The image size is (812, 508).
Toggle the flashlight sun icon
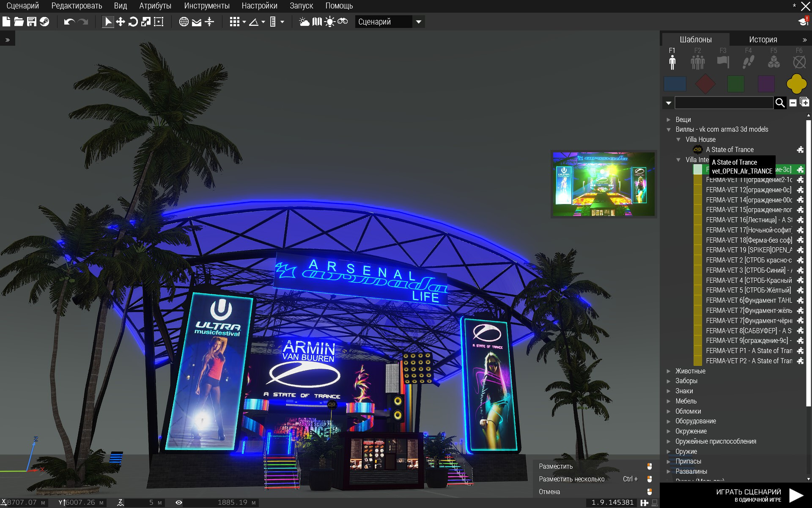click(x=329, y=22)
